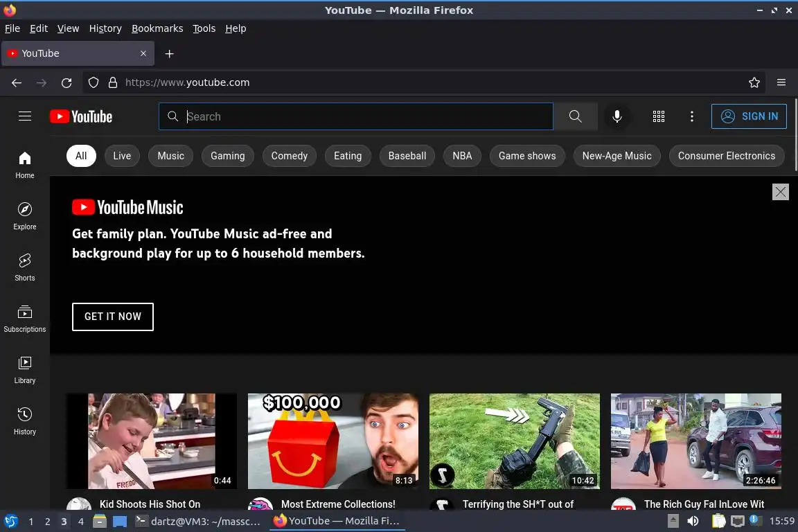Screen dimensions: 798x532
Task: Open Firefox application hamburger menu
Action: point(781,82)
